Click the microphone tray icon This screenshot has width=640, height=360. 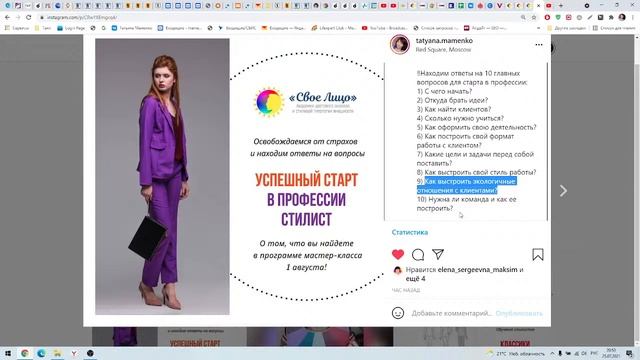[560, 353]
